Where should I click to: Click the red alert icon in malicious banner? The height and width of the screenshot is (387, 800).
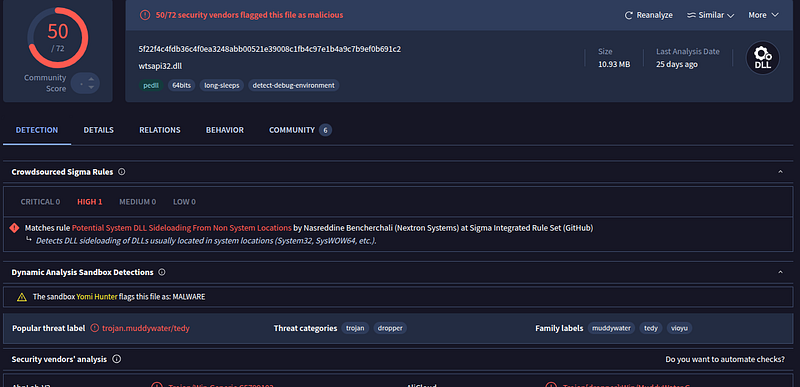145,15
